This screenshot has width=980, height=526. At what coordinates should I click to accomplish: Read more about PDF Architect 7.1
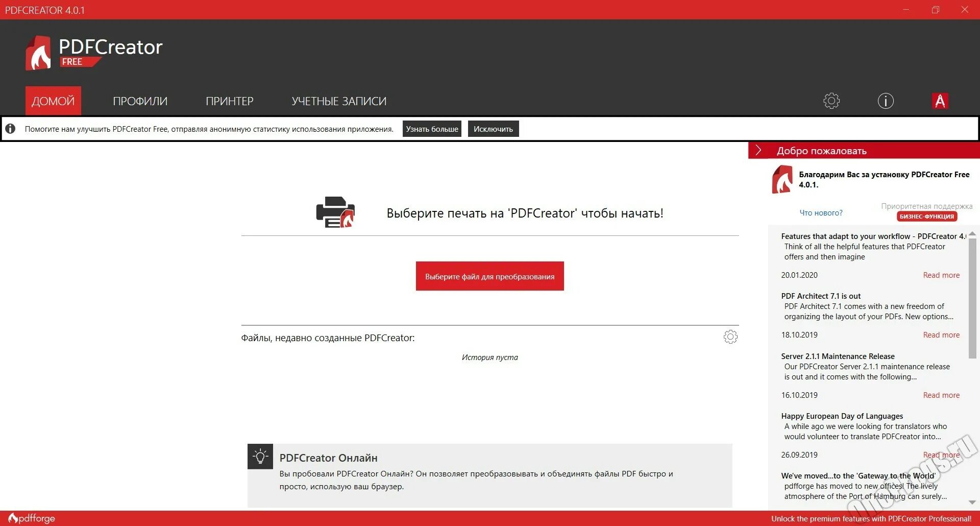click(941, 335)
